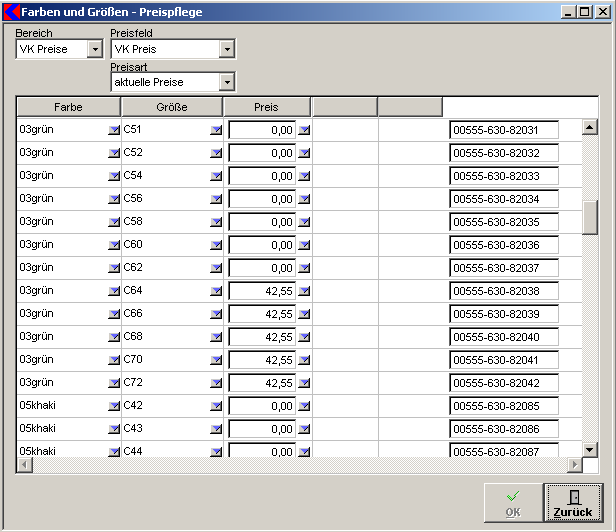Open Farbe picker icon for row C52
Image resolution: width=616 pixels, height=532 pixels.
pyautogui.click(x=114, y=153)
